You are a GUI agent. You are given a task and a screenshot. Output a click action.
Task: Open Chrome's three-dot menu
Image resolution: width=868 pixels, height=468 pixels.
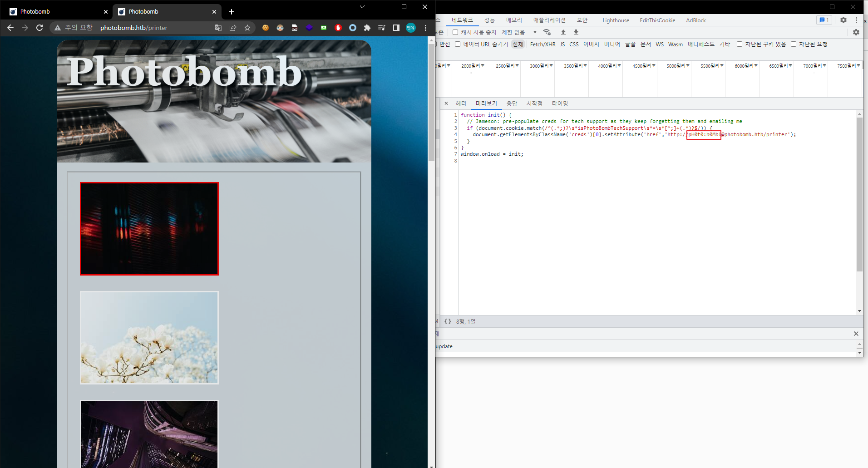click(425, 28)
